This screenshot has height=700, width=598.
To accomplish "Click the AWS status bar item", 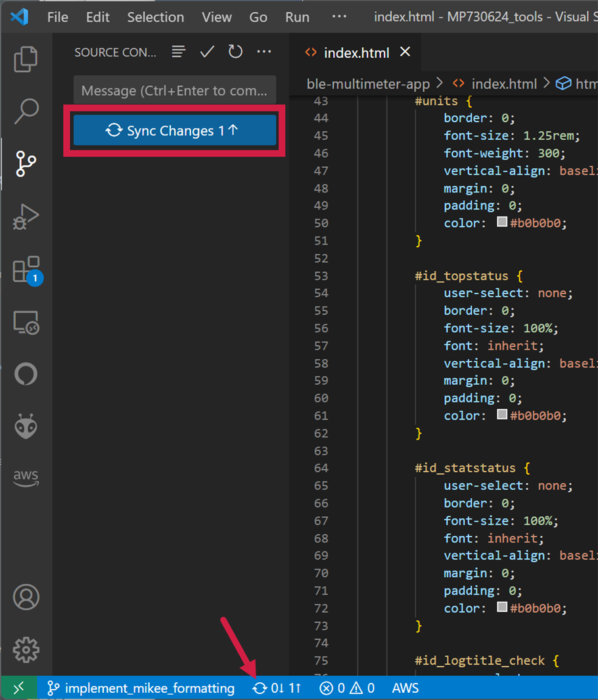I will [x=405, y=688].
